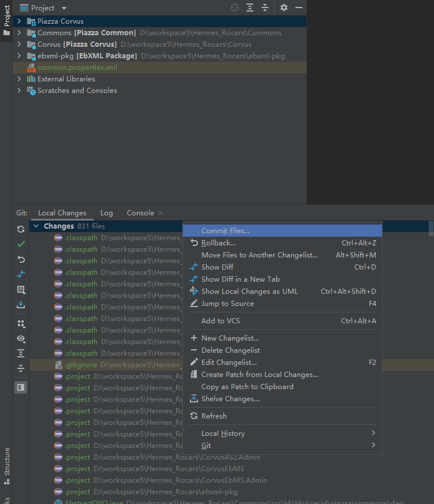
Task: Click the green Commit checkmark icon
Action: [21, 244]
